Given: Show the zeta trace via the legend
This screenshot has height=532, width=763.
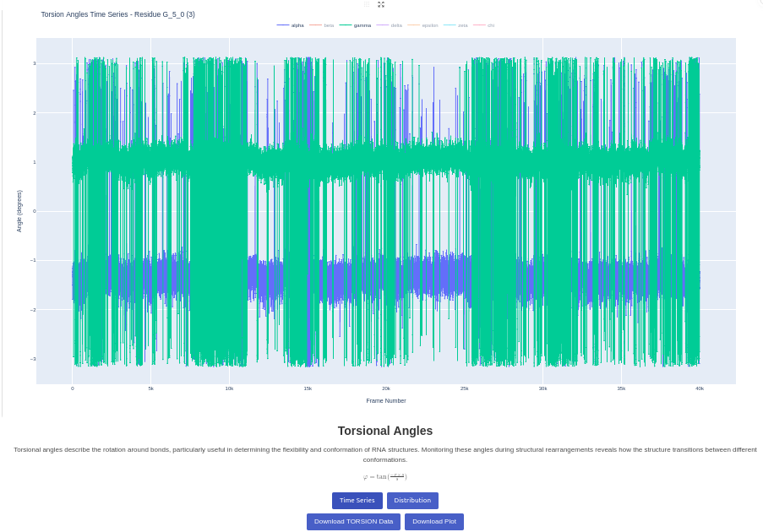Looking at the screenshot, I should (x=462, y=25).
